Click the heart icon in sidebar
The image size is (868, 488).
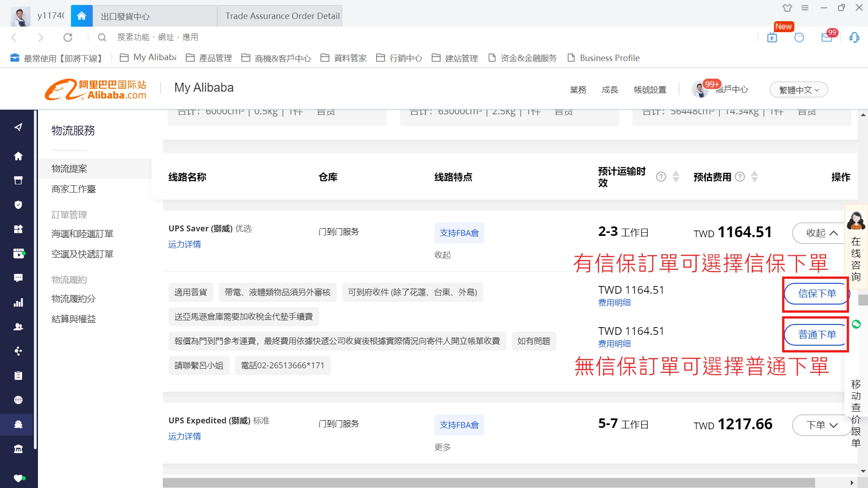click(x=18, y=478)
